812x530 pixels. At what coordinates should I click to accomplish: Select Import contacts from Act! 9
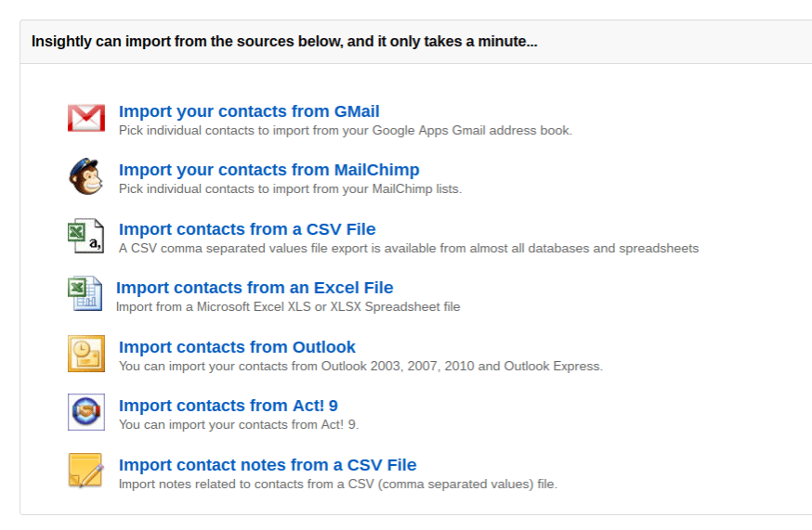[229, 406]
